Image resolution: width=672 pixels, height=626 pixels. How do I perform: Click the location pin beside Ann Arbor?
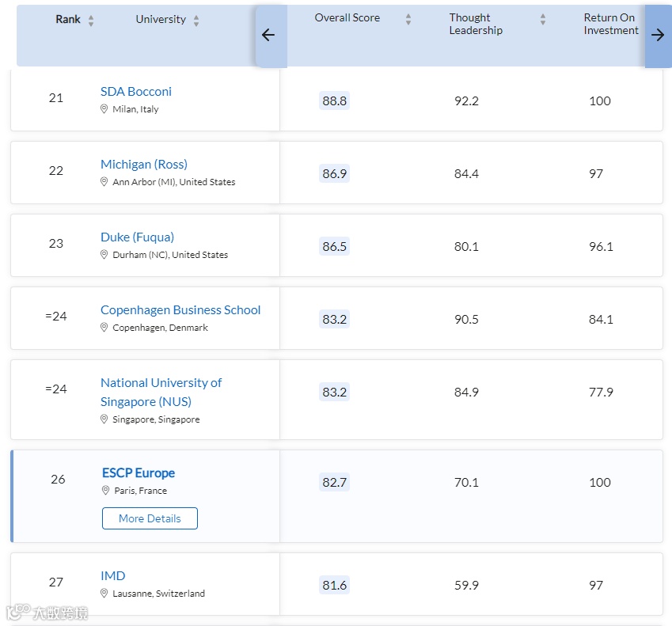(104, 182)
